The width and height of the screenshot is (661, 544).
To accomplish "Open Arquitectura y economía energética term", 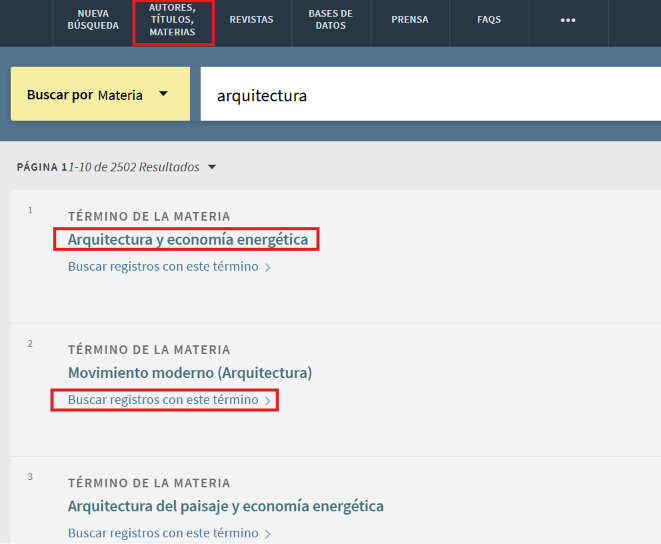I will pos(188,240).
